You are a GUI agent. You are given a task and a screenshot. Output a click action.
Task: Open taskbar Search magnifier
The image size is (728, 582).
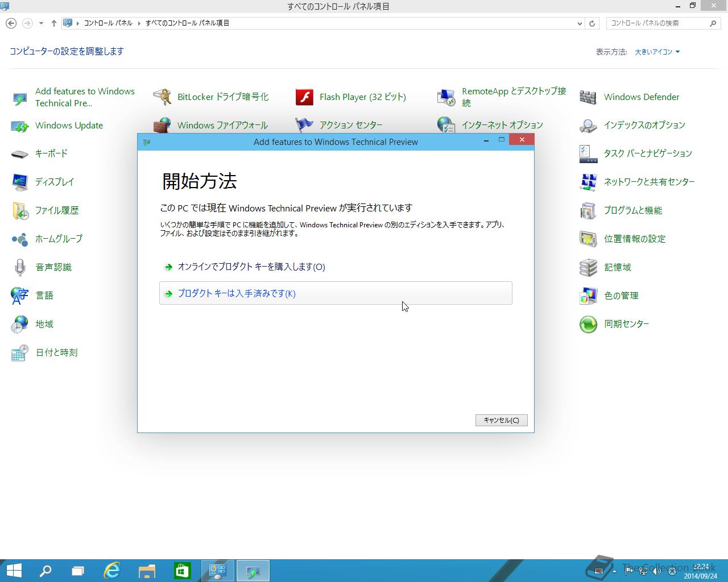pos(45,571)
